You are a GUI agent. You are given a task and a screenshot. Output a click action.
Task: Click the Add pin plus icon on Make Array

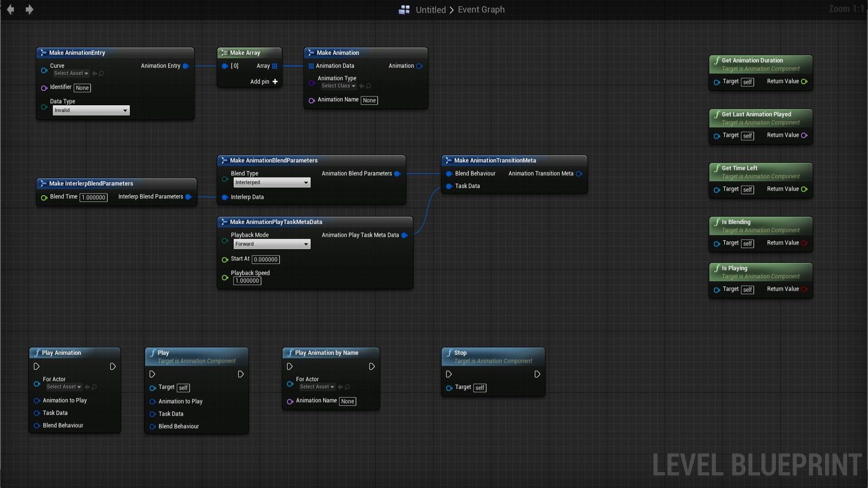coord(275,81)
